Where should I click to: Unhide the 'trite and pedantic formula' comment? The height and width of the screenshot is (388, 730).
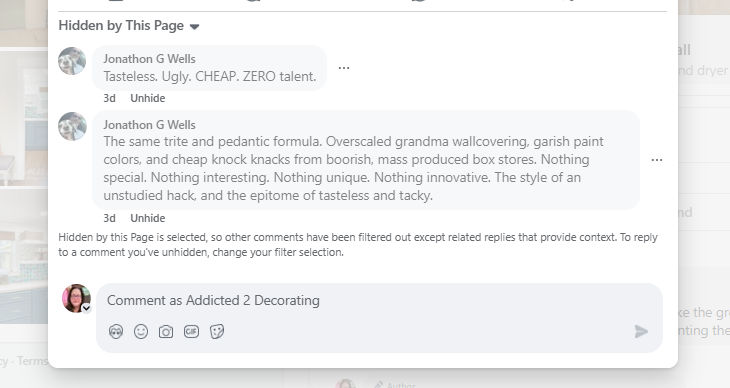[148, 218]
